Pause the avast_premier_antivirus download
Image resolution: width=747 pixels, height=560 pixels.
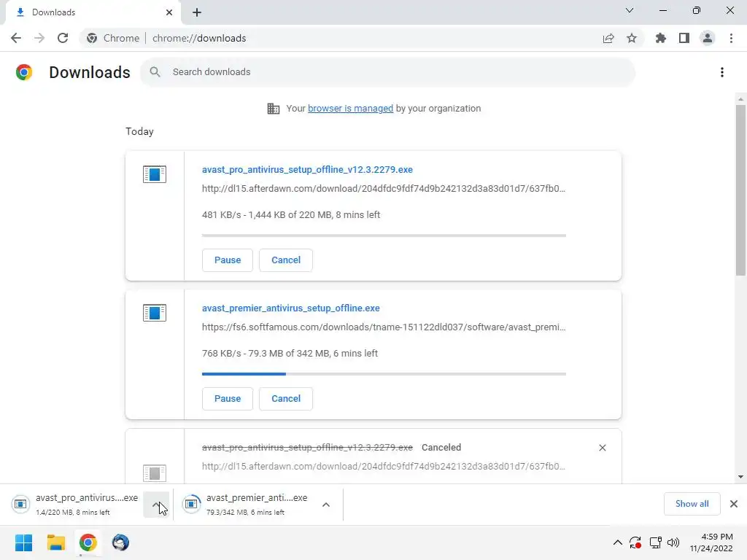(x=228, y=399)
